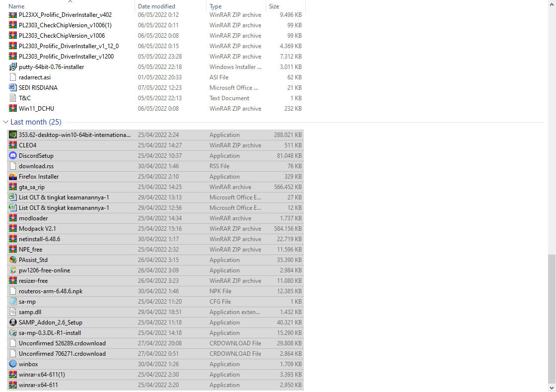Sort by the Name column header
556x392 pixels.
tap(16, 6)
